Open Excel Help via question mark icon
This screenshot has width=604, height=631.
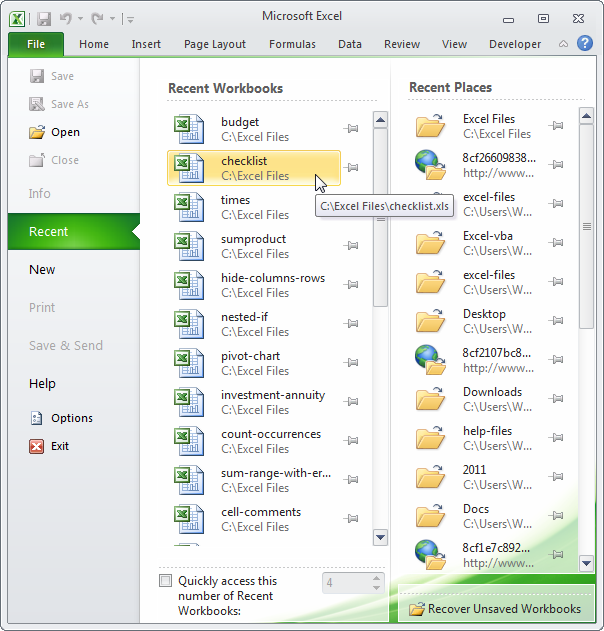click(x=585, y=43)
